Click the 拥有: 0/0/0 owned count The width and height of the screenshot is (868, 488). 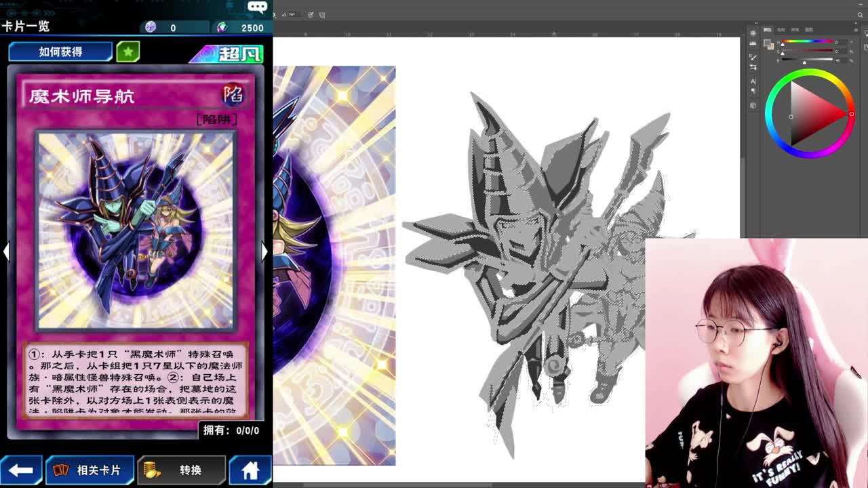[231, 430]
